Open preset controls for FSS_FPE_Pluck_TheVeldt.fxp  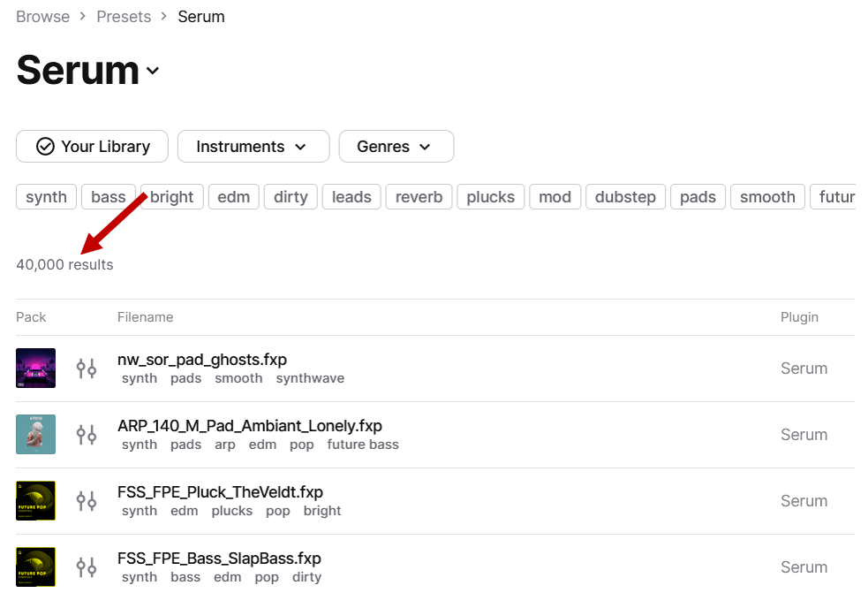[x=86, y=500]
